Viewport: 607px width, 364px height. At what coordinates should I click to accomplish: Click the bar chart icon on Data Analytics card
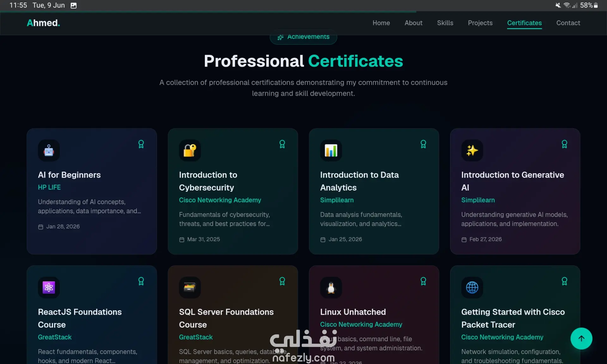(x=331, y=150)
